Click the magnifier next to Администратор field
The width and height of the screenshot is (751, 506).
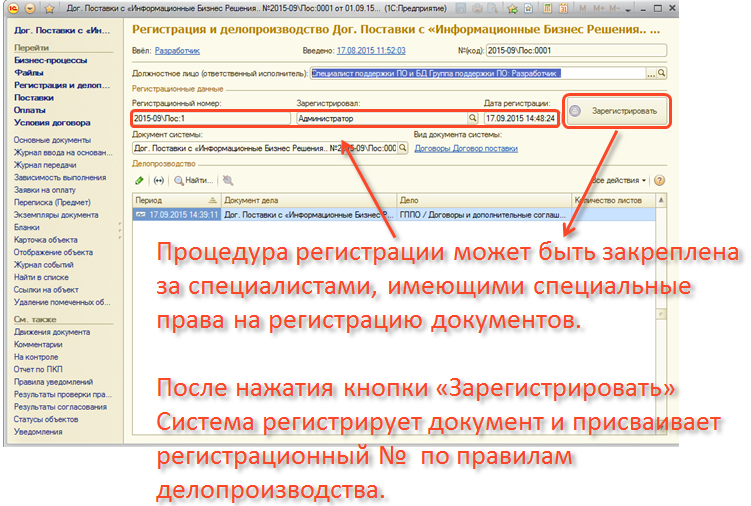(471, 118)
